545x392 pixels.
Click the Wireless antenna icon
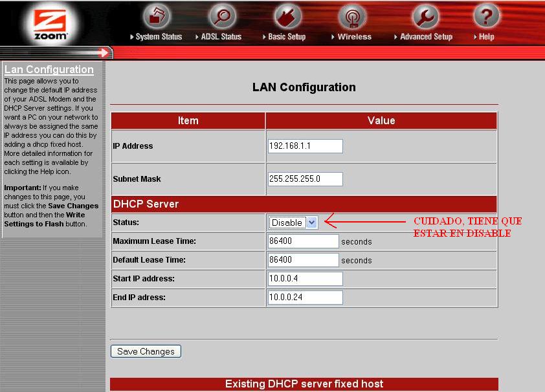pyautogui.click(x=352, y=16)
